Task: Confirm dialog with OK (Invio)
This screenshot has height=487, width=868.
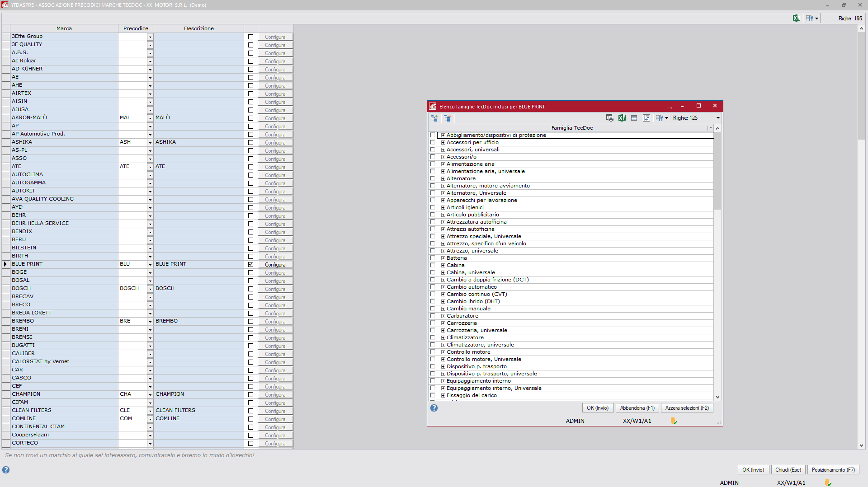Action: (598, 408)
